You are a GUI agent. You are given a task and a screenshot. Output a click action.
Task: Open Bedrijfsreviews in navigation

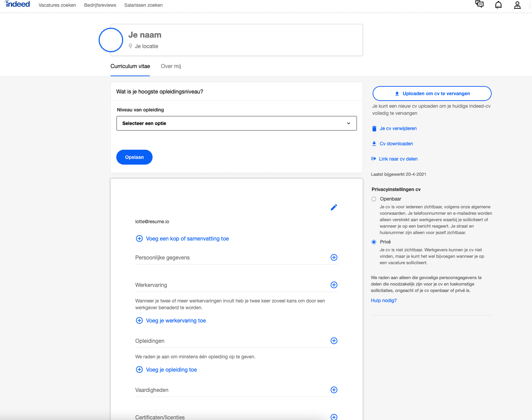point(100,5)
